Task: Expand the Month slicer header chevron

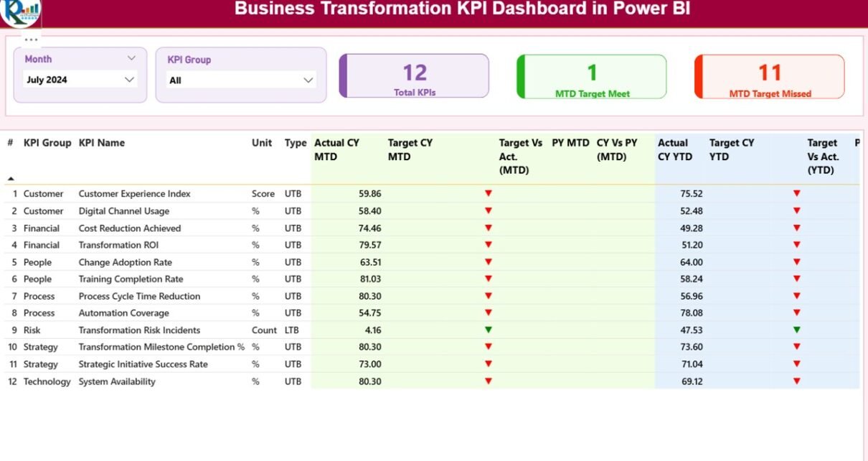Action: (x=131, y=58)
